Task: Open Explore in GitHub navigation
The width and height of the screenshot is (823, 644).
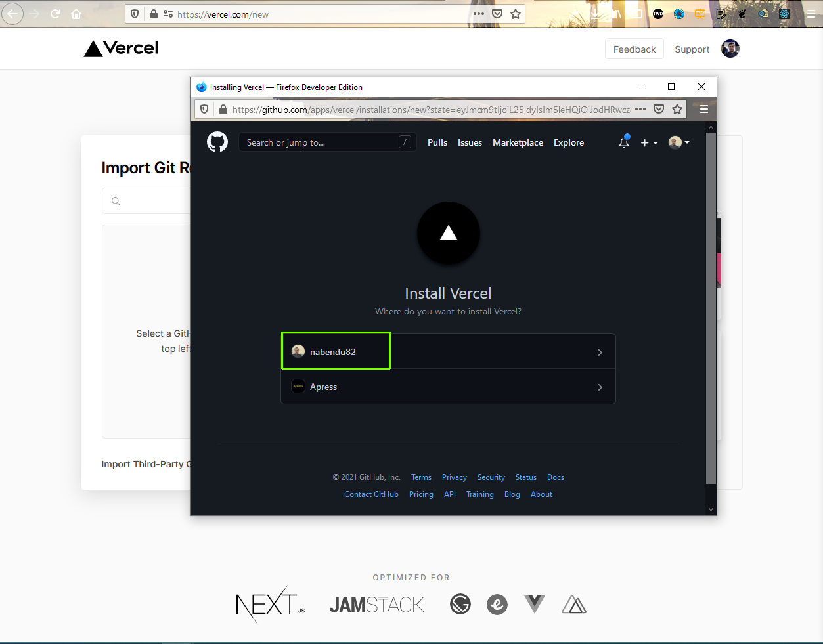Action: 569,142
